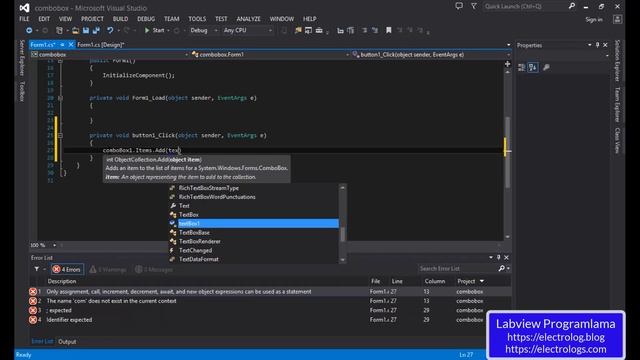Sort the Error List by Line column

point(397,281)
